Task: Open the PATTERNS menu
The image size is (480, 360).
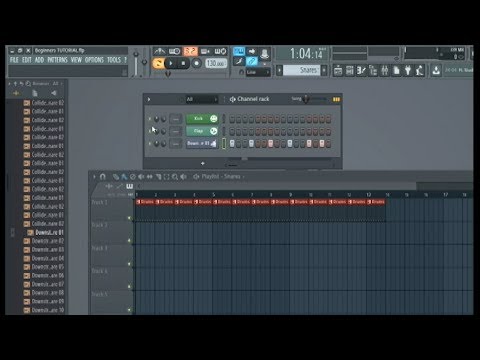Action: pyautogui.click(x=57, y=60)
